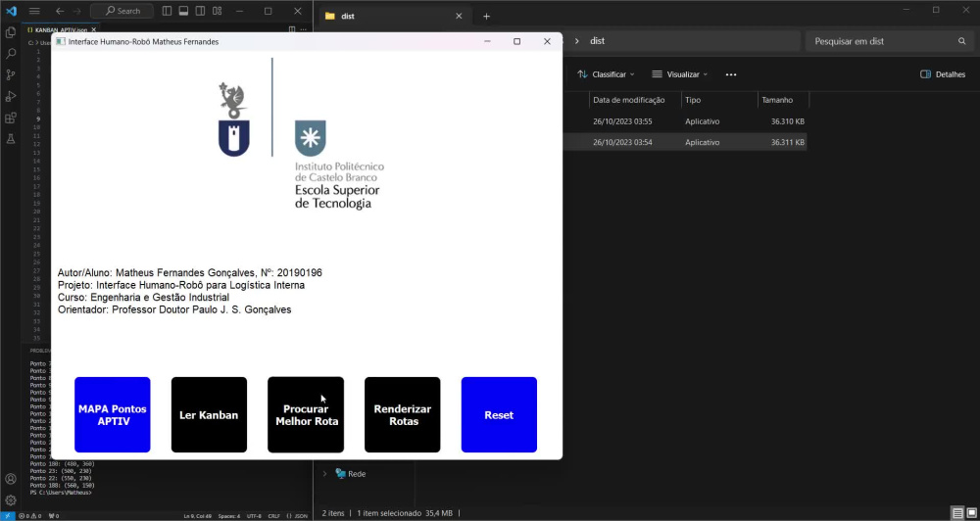The image size is (980, 521).
Task: Add a new File Explorer tab
Action: pyautogui.click(x=486, y=17)
